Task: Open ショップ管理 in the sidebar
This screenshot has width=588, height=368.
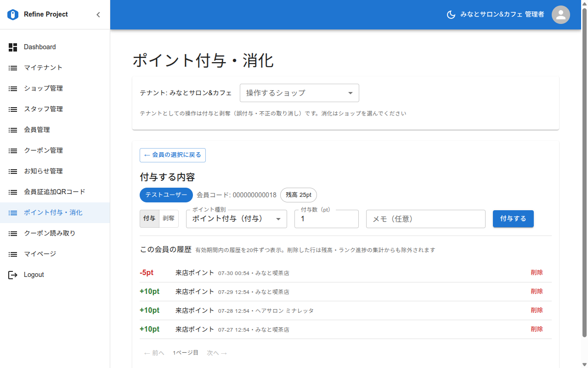Action: [x=55, y=88]
